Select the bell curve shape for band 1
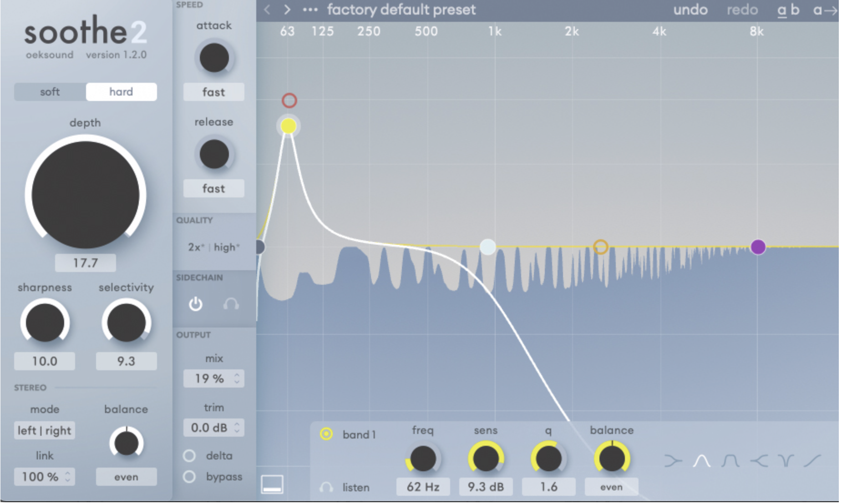The height and width of the screenshot is (504, 842). click(702, 460)
